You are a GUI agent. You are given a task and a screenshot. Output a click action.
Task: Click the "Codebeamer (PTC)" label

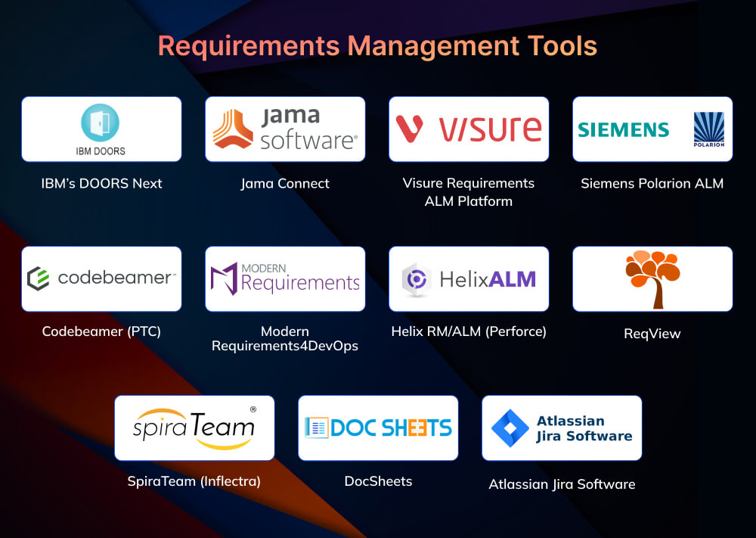[x=101, y=331]
